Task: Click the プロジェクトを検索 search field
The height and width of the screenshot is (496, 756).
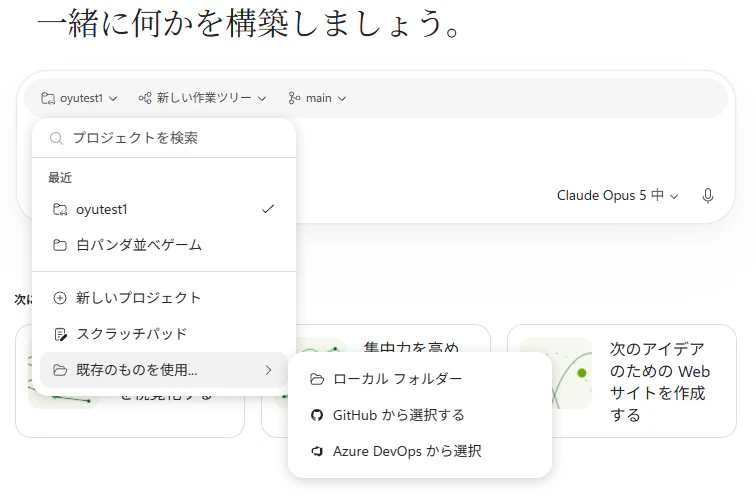Action: [x=164, y=138]
